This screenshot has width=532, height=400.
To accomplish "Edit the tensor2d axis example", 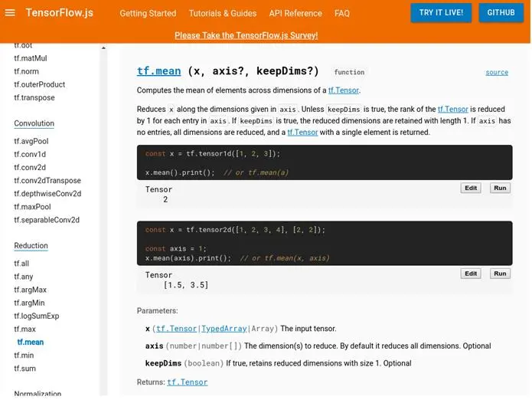I will 471,274.
